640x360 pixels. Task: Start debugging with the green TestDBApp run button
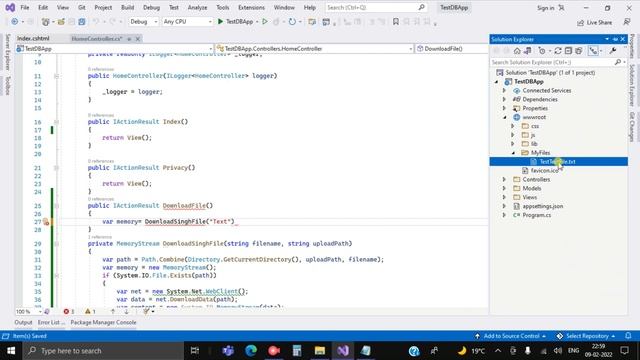pos(236,22)
